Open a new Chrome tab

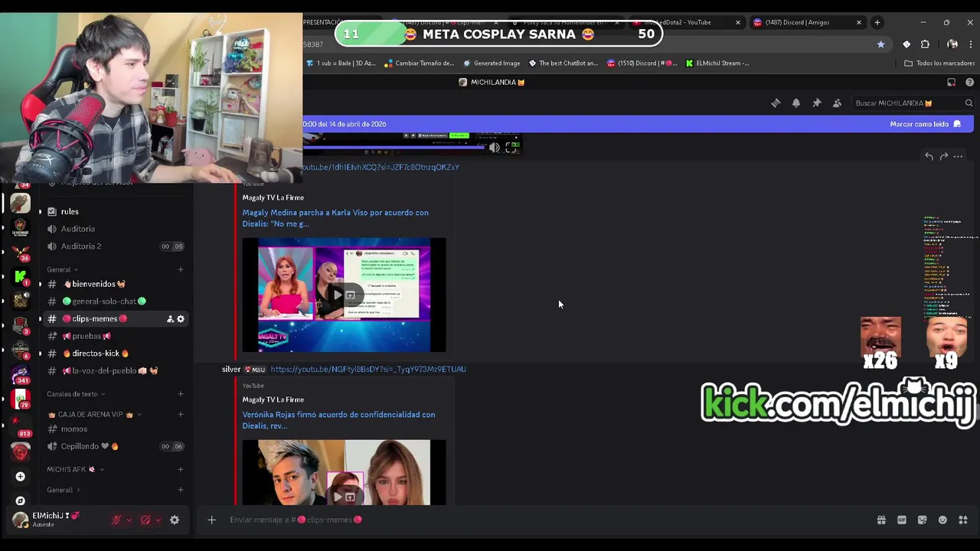[877, 22]
